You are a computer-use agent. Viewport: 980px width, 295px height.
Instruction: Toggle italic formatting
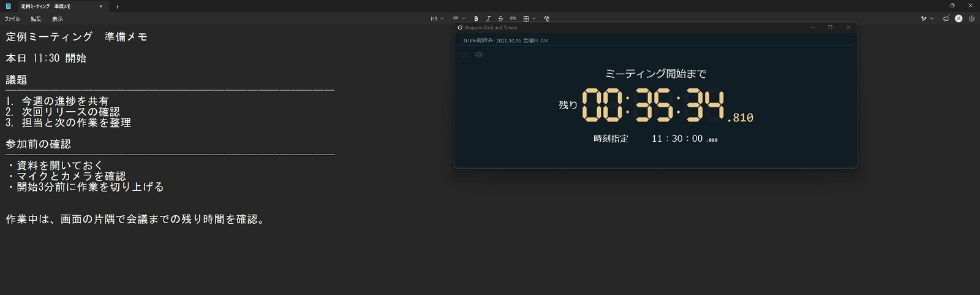coord(488,19)
